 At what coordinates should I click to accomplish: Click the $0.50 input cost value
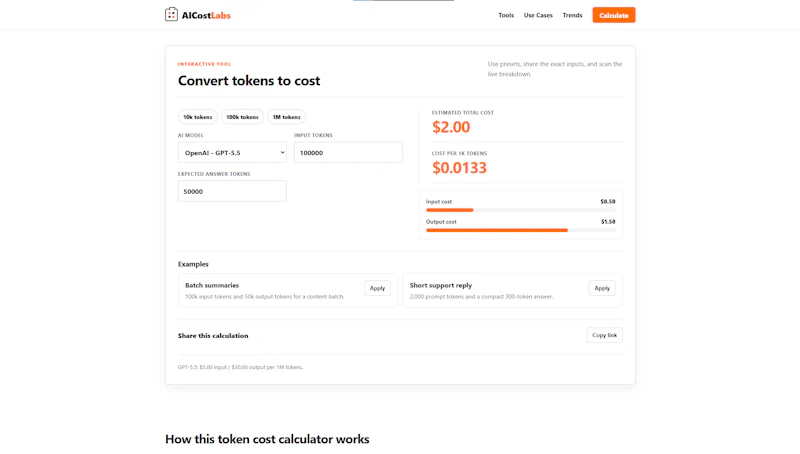[608, 201]
